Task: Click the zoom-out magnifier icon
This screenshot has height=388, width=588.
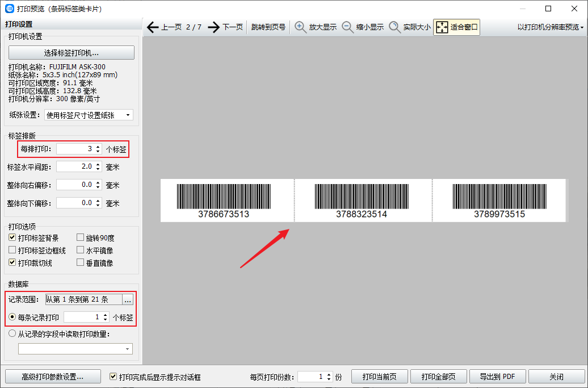Action: coord(347,27)
